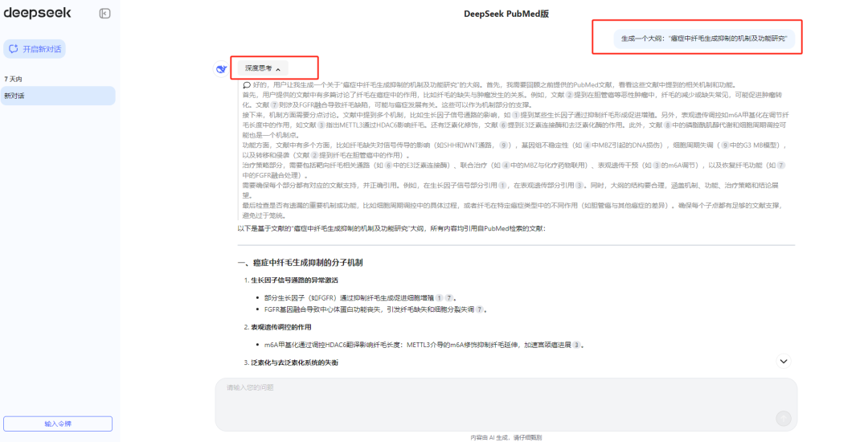Open citation 7 after 细胞分裂失调

pyautogui.click(x=479, y=309)
